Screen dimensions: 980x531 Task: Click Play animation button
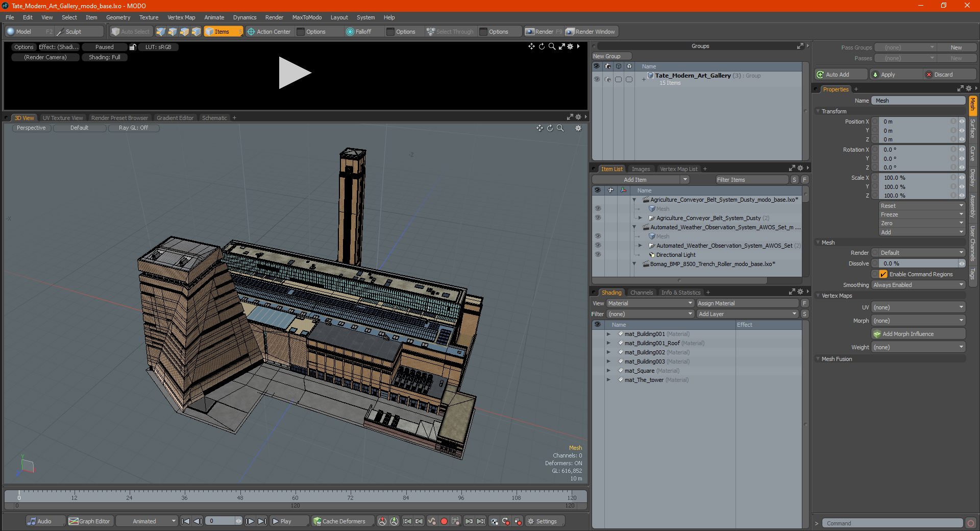pos(288,521)
